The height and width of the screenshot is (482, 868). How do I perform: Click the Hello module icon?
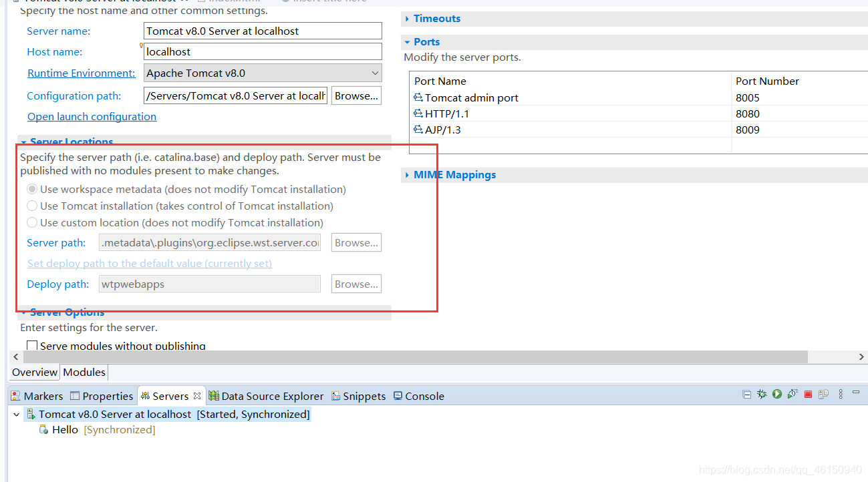click(x=44, y=430)
